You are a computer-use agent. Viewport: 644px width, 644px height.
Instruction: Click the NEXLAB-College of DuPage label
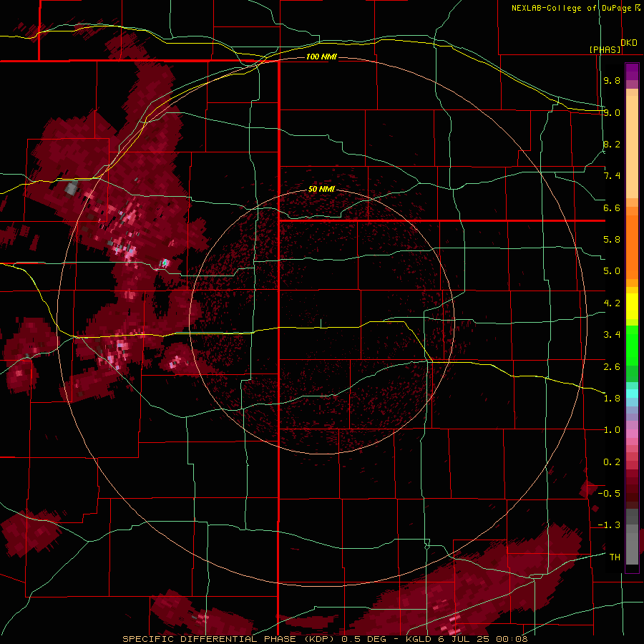[571, 8]
